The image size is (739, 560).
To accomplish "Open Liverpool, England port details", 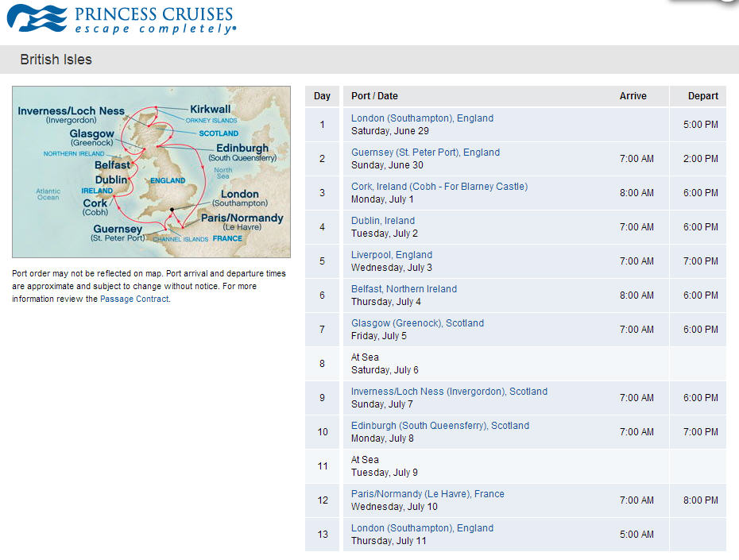I will (x=392, y=255).
